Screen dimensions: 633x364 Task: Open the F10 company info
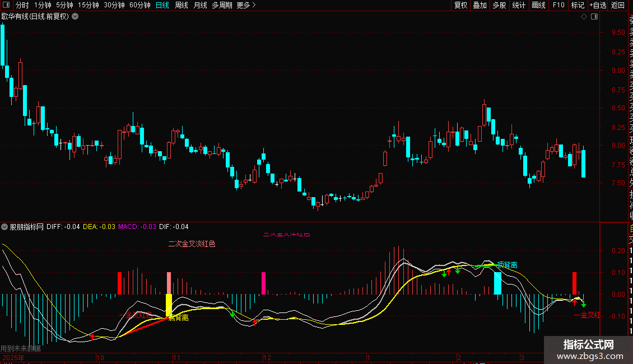coord(558,5)
